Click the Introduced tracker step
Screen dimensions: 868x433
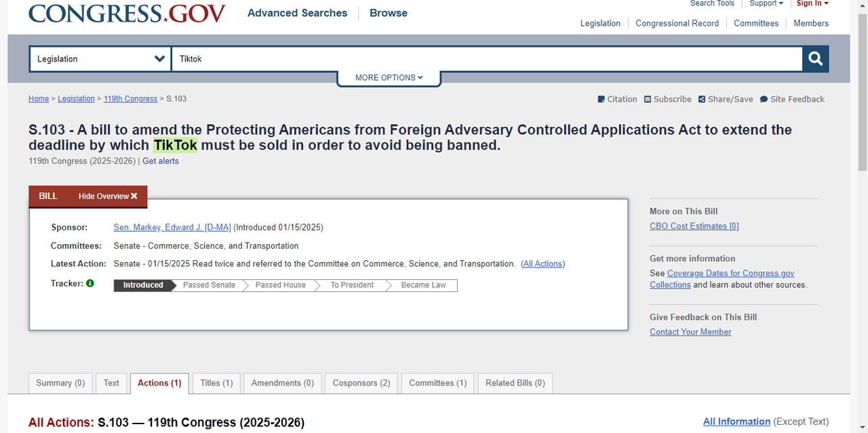143,285
